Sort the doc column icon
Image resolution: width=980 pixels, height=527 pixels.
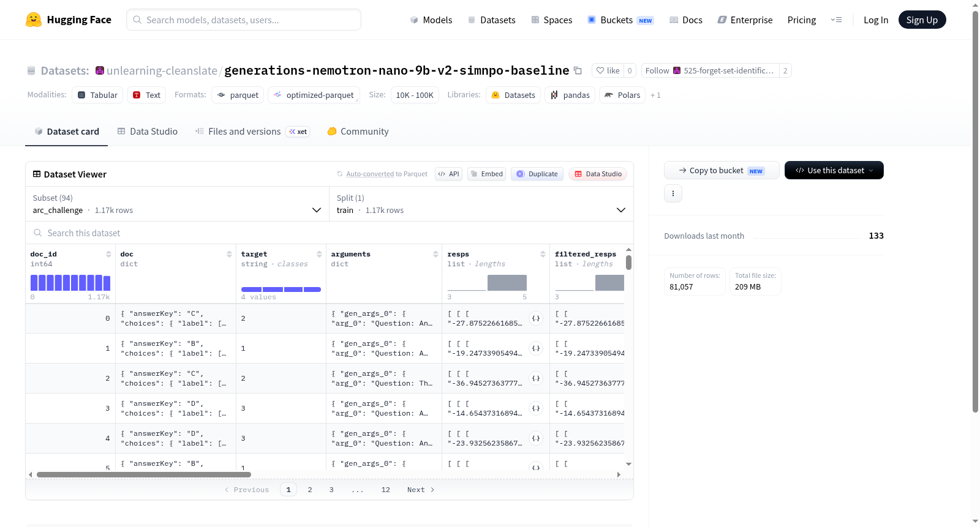point(229,254)
